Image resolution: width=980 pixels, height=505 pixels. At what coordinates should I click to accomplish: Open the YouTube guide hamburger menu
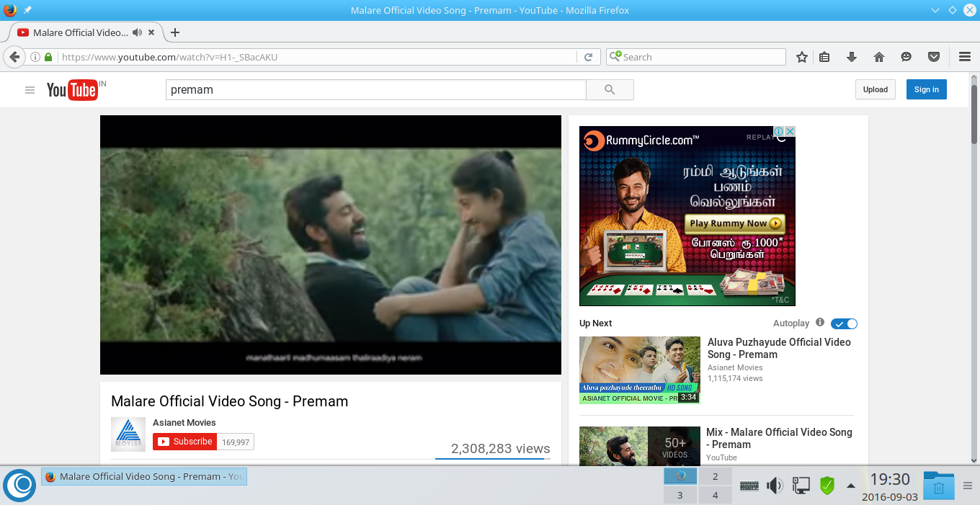(x=30, y=90)
